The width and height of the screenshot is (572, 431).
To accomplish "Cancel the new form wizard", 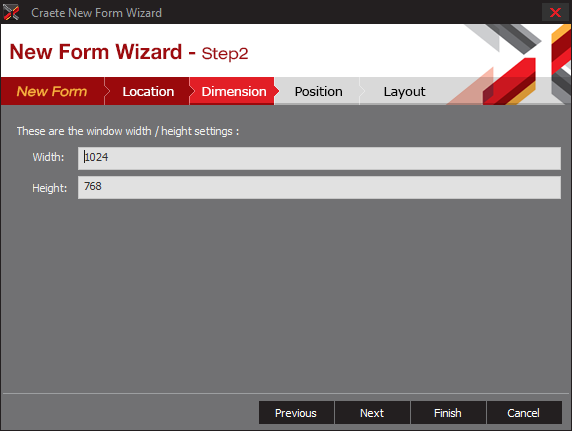I will pos(524,413).
